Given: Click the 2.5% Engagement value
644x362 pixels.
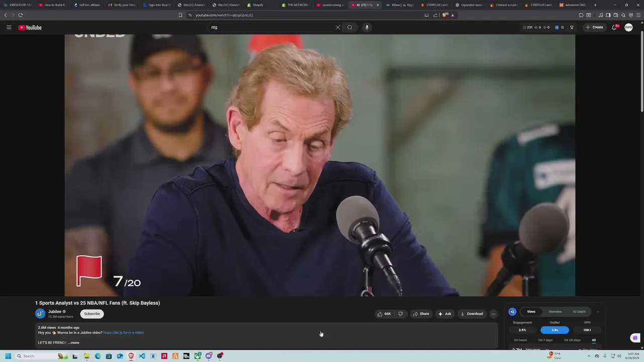Looking at the screenshot, I should tap(522, 330).
